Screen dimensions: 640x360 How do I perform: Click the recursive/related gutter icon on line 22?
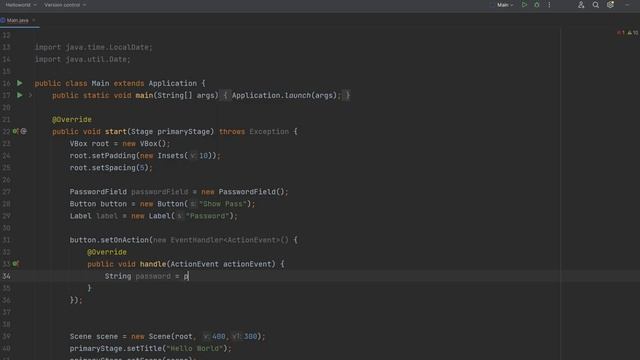tap(24, 131)
